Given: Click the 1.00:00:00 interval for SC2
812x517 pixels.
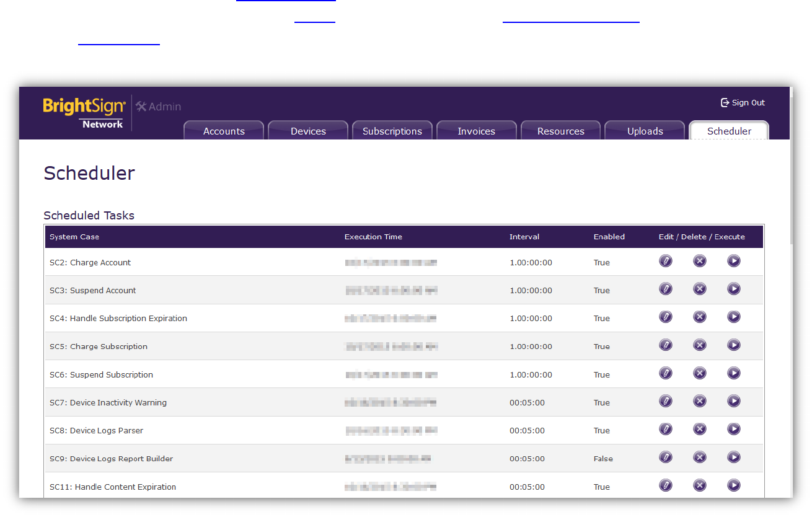Looking at the screenshot, I should 531,263.
